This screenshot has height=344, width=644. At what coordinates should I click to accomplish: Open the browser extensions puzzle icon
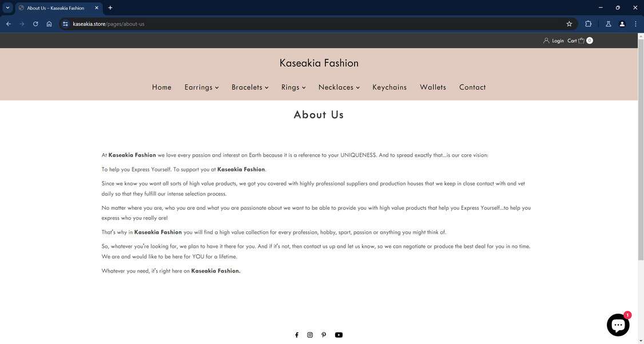pyautogui.click(x=588, y=23)
